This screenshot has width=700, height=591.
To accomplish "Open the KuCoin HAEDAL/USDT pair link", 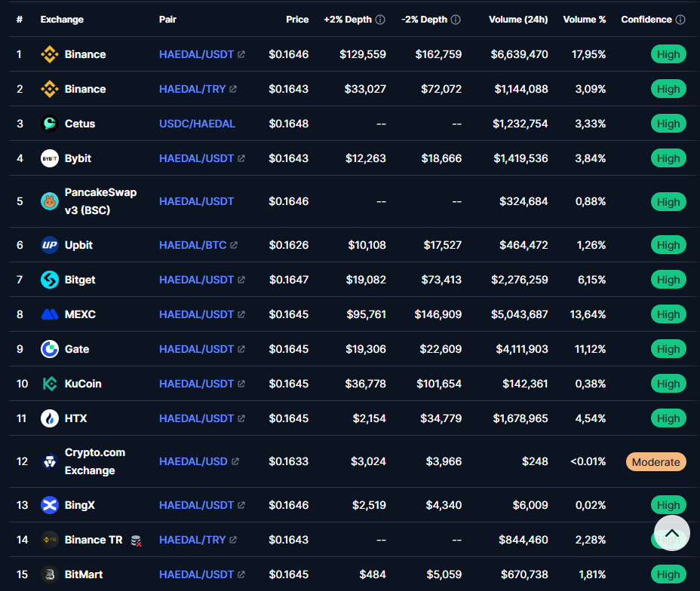I will [x=196, y=384].
